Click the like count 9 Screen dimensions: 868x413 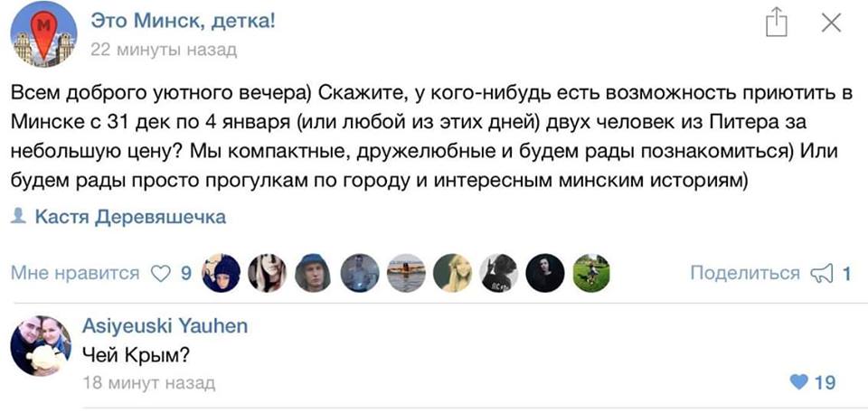point(184,273)
